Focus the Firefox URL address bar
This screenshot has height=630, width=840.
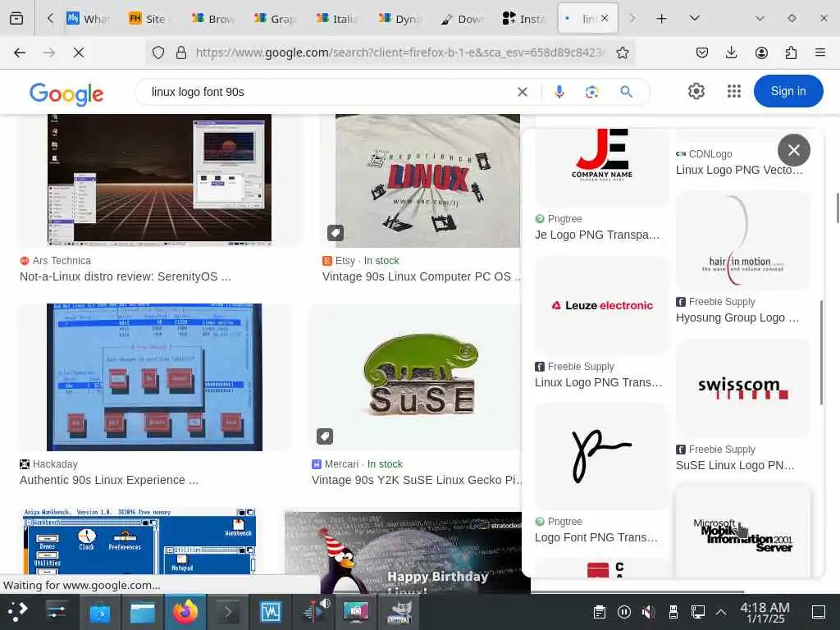point(399,52)
